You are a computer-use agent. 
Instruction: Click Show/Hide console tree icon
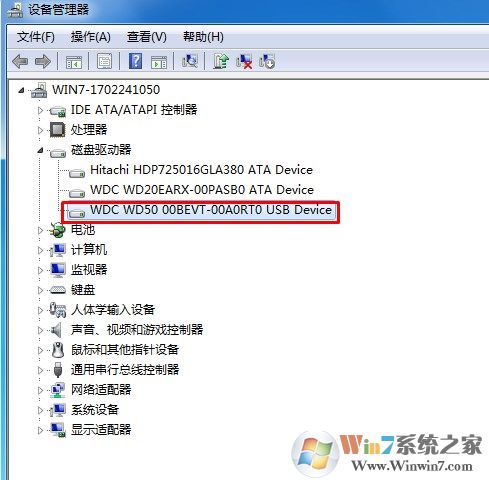coord(74,62)
